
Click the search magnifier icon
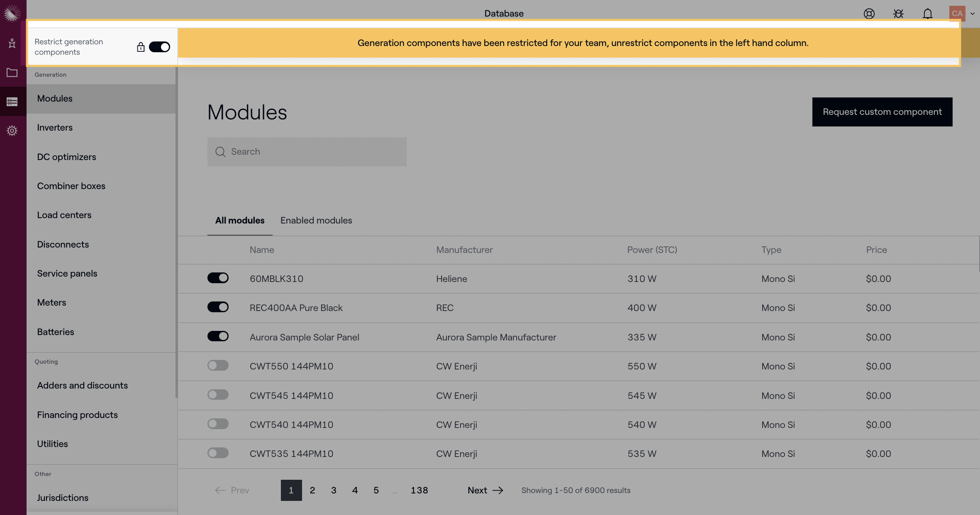pyautogui.click(x=220, y=152)
